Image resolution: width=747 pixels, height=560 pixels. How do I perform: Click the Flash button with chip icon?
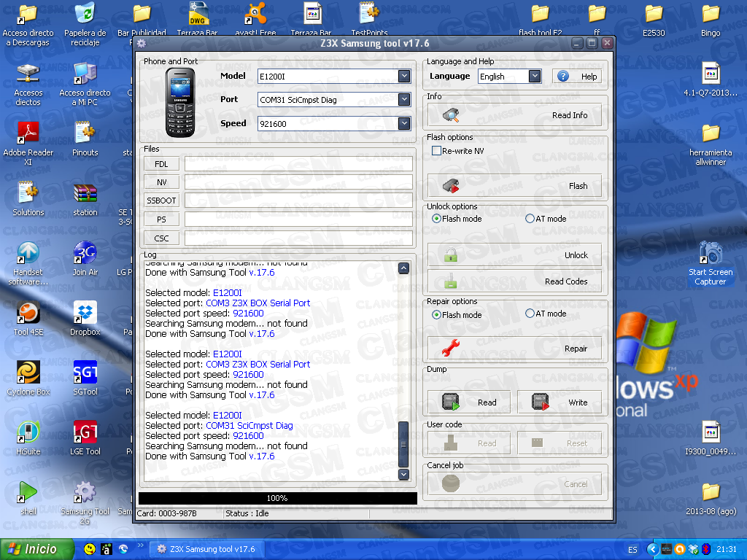pos(514,186)
